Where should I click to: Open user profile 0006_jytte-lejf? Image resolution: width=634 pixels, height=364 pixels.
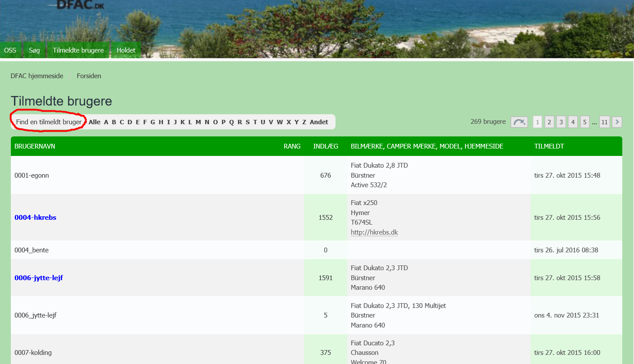pos(35,315)
